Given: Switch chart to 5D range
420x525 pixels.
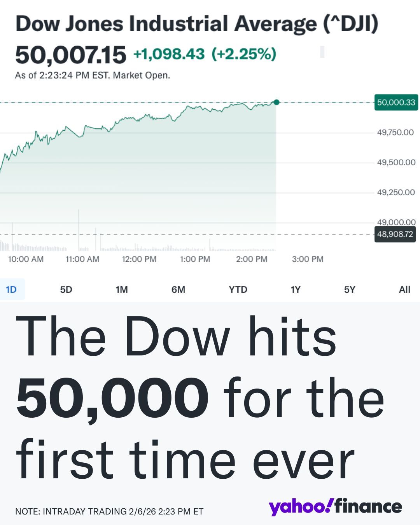Looking at the screenshot, I should point(66,289).
